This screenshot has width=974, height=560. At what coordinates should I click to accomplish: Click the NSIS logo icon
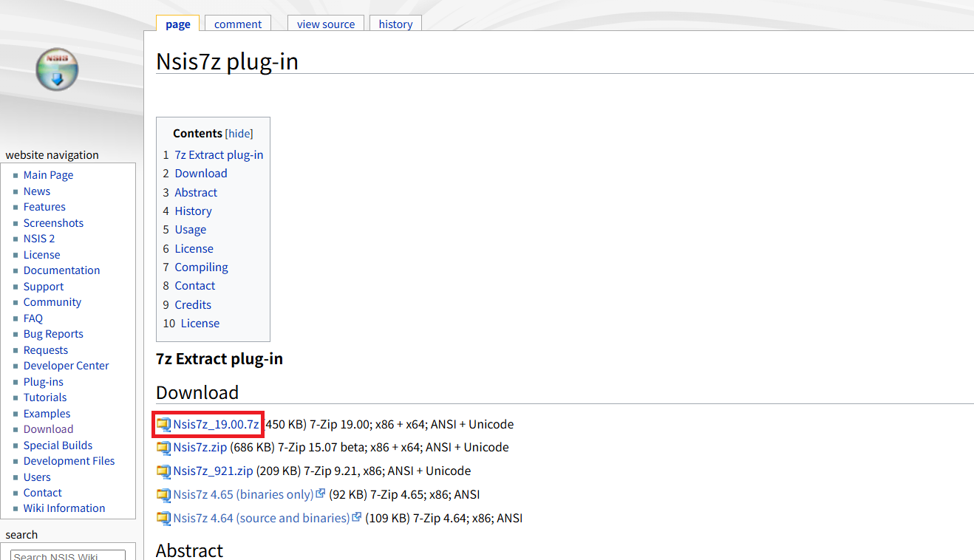tap(56, 69)
